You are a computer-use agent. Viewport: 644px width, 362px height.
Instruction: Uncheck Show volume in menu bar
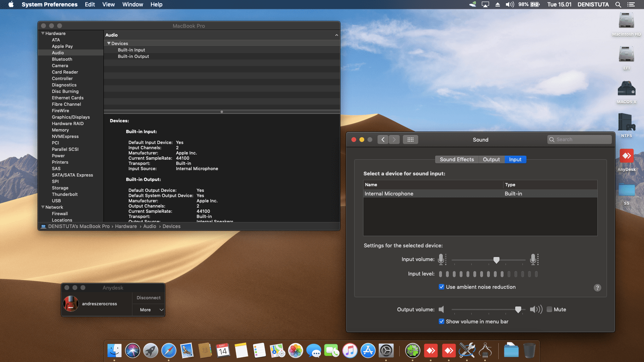pos(442,321)
